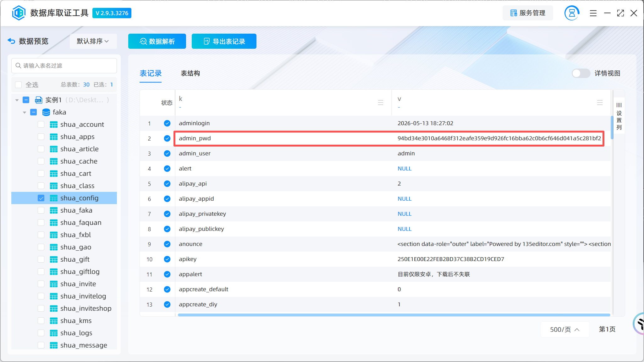This screenshot has height=362, width=644.
Task: Click the status check icon for alipay_api row
Action: [x=167, y=184]
